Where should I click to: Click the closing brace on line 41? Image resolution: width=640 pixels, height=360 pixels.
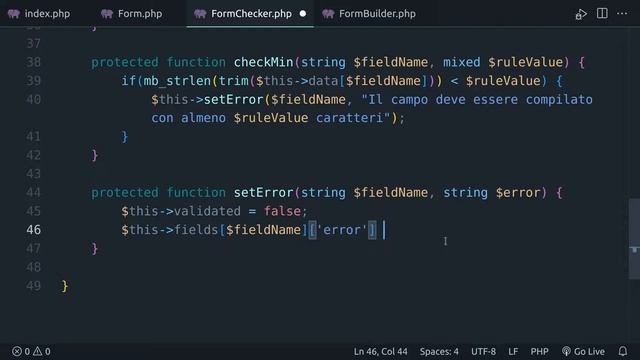click(125, 136)
